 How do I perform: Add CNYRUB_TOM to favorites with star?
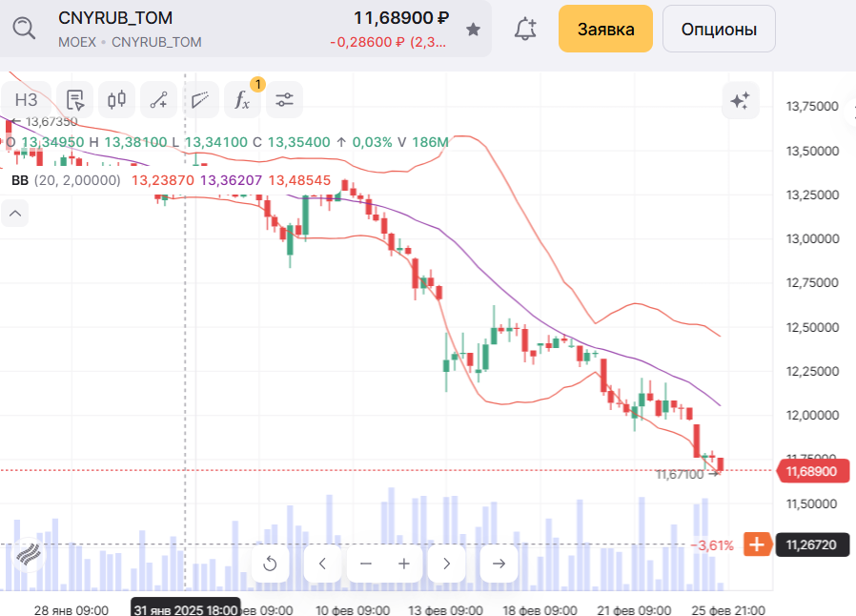pyautogui.click(x=473, y=30)
